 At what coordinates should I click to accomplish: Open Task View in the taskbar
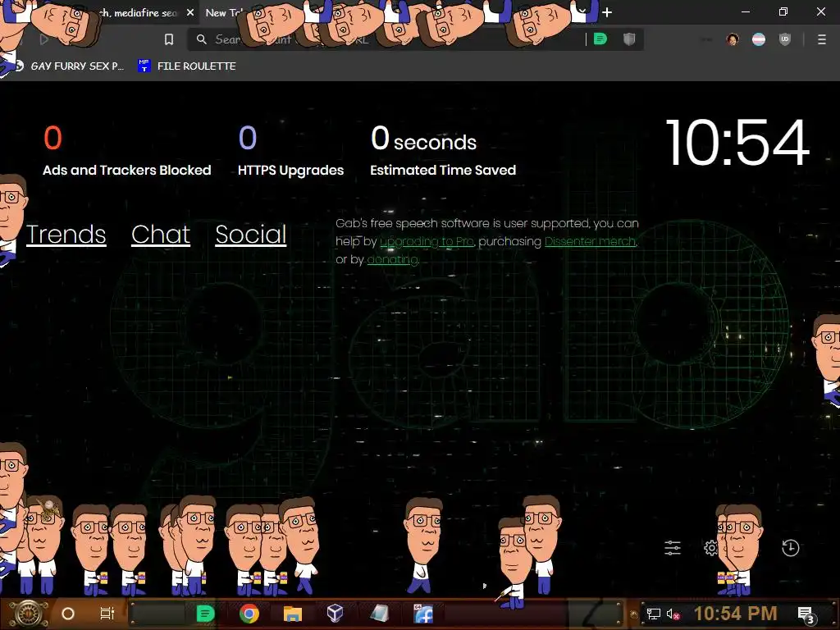tap(107, 614)
